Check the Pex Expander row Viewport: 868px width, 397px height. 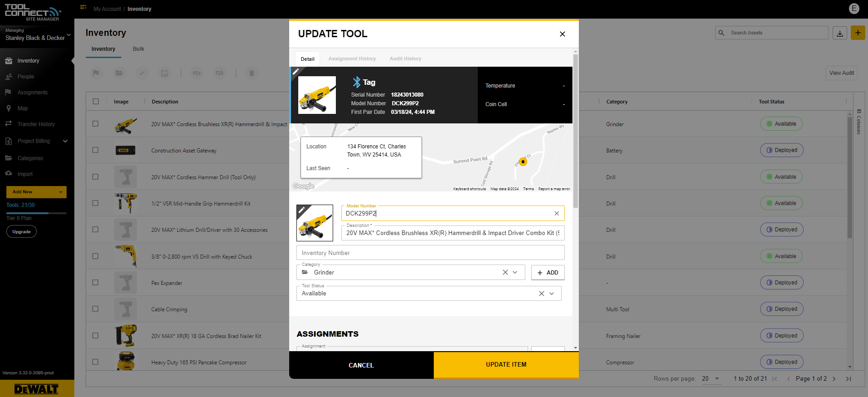(x=95, y=282)
